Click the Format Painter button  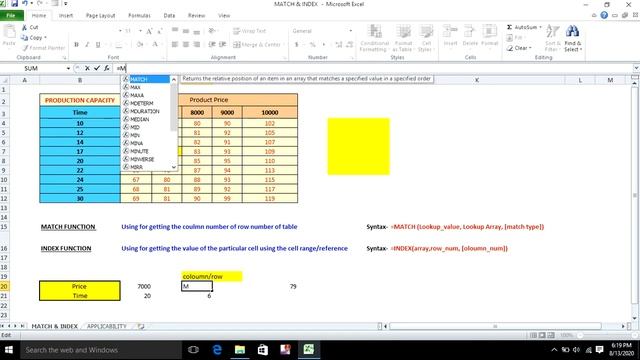coord(44,48)
